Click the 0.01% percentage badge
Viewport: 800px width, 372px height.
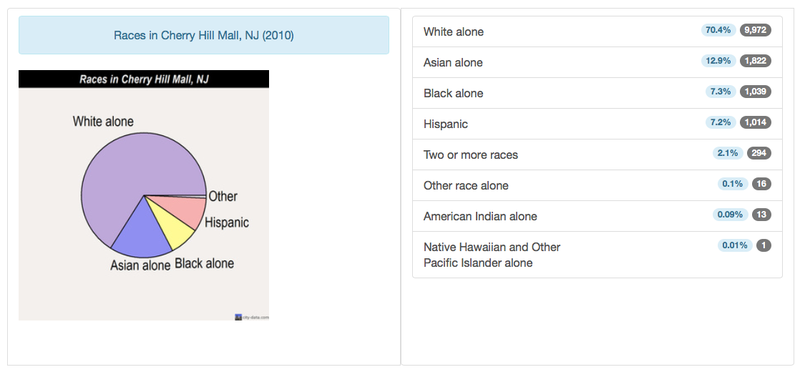735,245
